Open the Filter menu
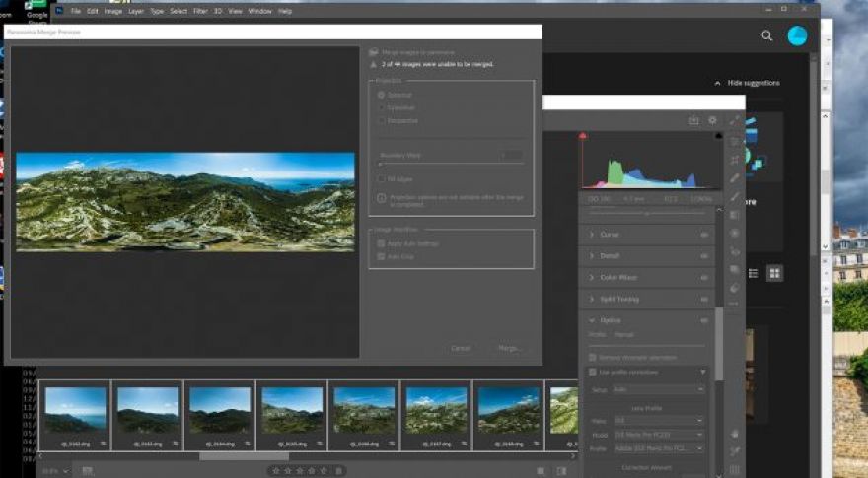Screen dimensions: 868x478 click(x=200, y=11)
